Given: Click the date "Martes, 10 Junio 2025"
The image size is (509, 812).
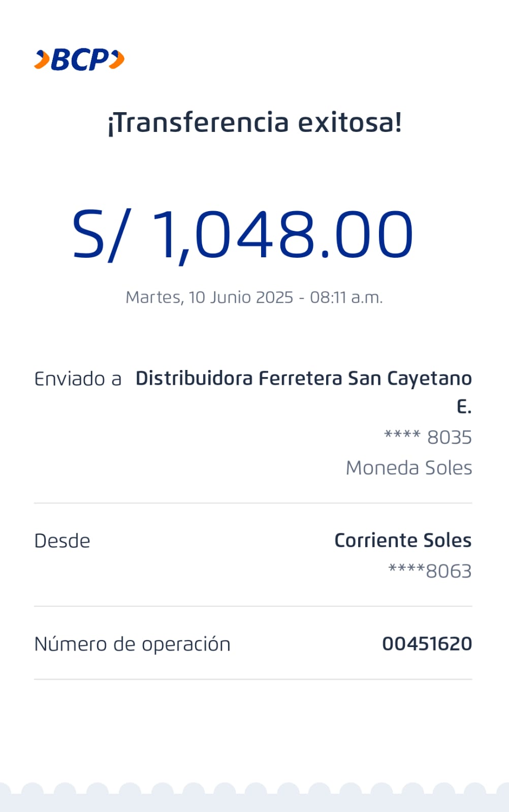Looking at the screenshot, I should (209, 297).
